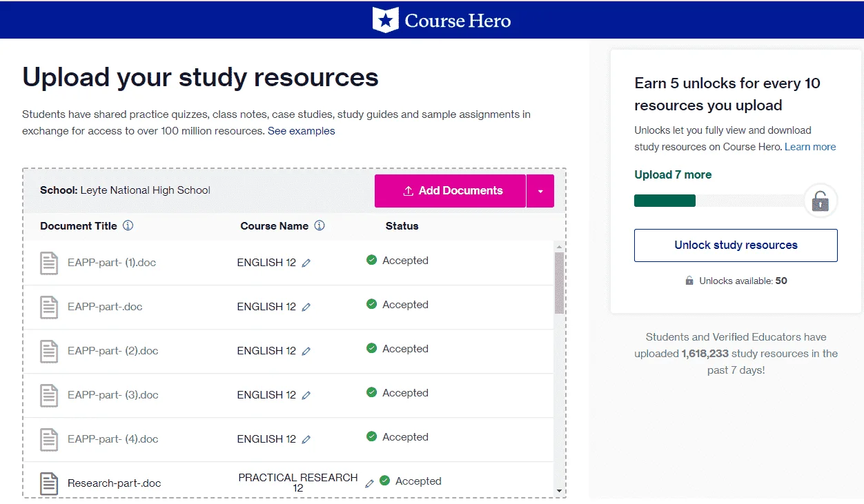Select file name Research-part-.doc

(x=115, y=483)
